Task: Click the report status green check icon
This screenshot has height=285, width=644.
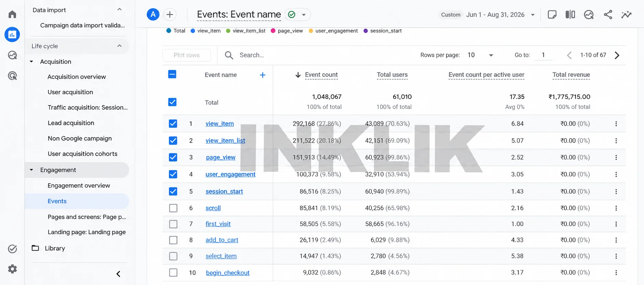Action: (292, 14)
